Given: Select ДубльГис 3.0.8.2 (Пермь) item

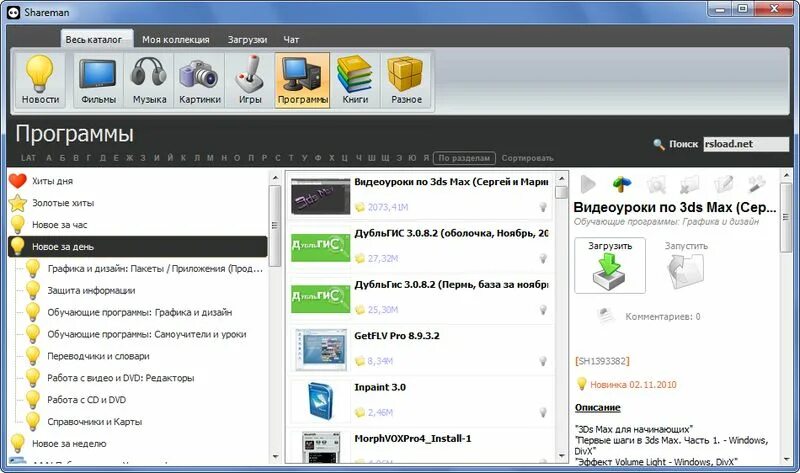Looking at the screenshot, I should 421,298.
